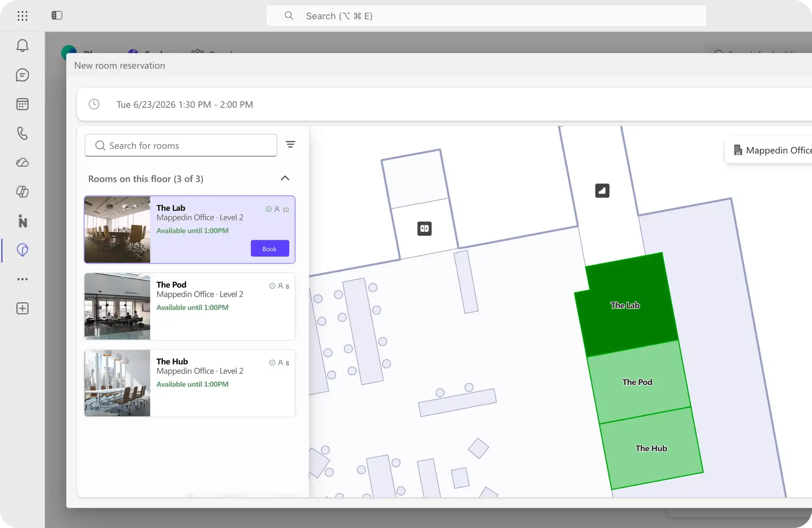Click The Pod 'Available until 1:00PM' text
Screen dimensions: 812x528
(192, 307)
